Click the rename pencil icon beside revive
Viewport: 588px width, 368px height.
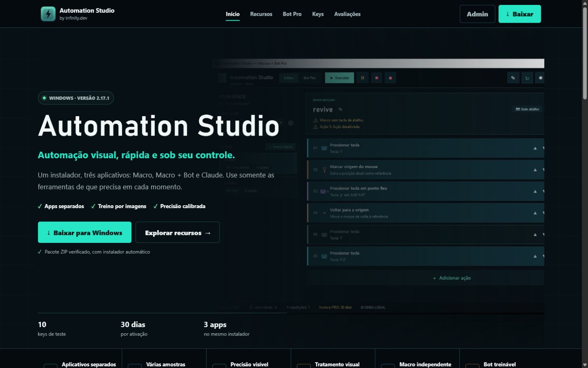pyautogui.click(x=340, y=109)
